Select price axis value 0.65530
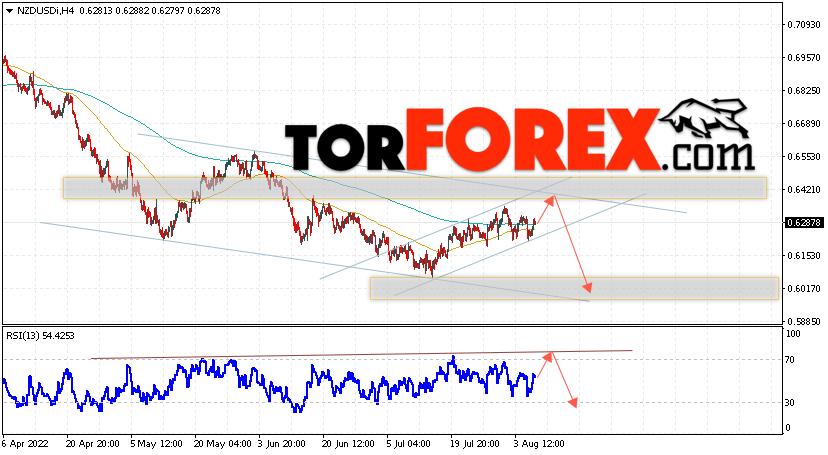Image resolution: width=828 pixels, height=455 pixels. click(804, 157)
